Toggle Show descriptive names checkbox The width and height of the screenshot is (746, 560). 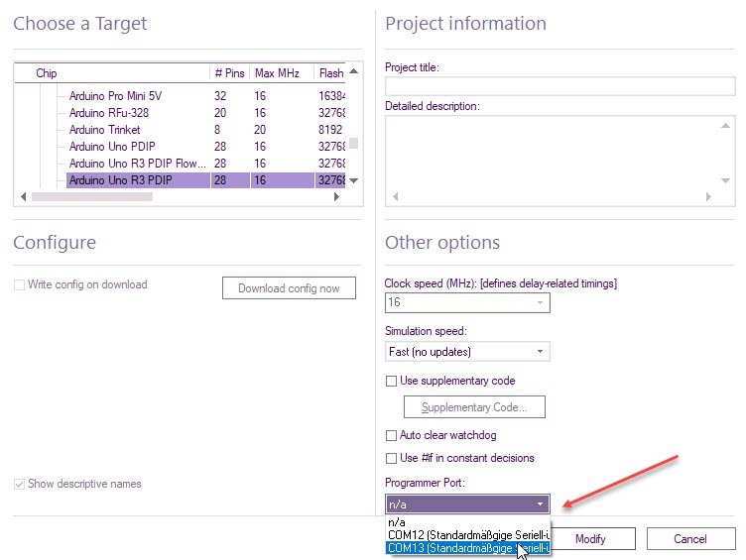click(x=19, y=484)
